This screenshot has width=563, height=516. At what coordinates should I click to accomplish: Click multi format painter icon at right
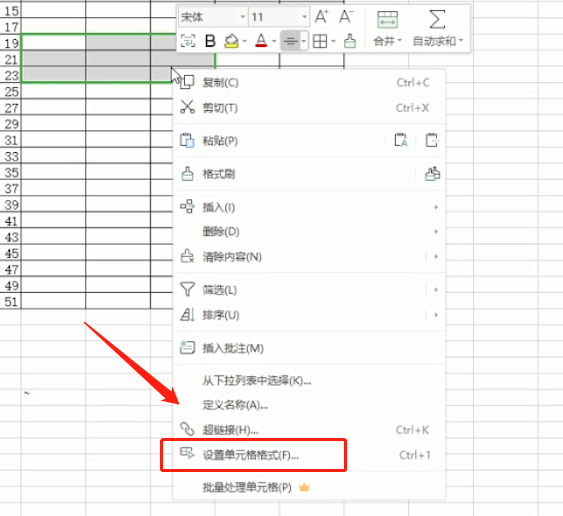coord(432,174)
